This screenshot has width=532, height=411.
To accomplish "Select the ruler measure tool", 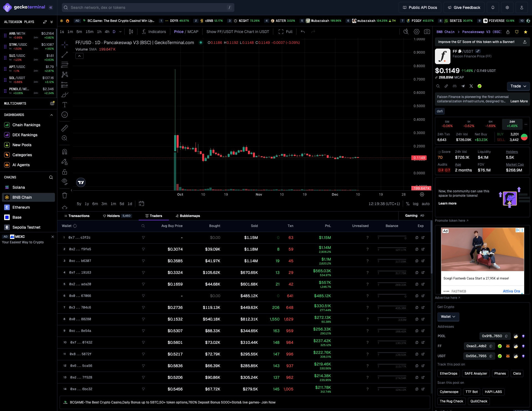I will [x=65, y=128].
